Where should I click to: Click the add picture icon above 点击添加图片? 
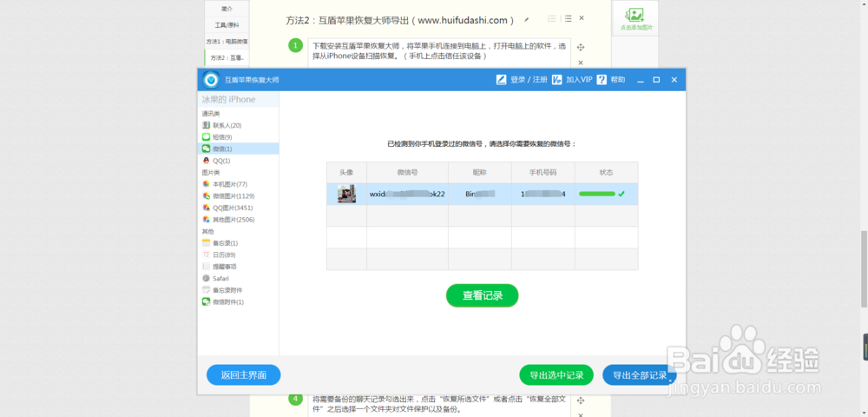click(x=636, y=15)
